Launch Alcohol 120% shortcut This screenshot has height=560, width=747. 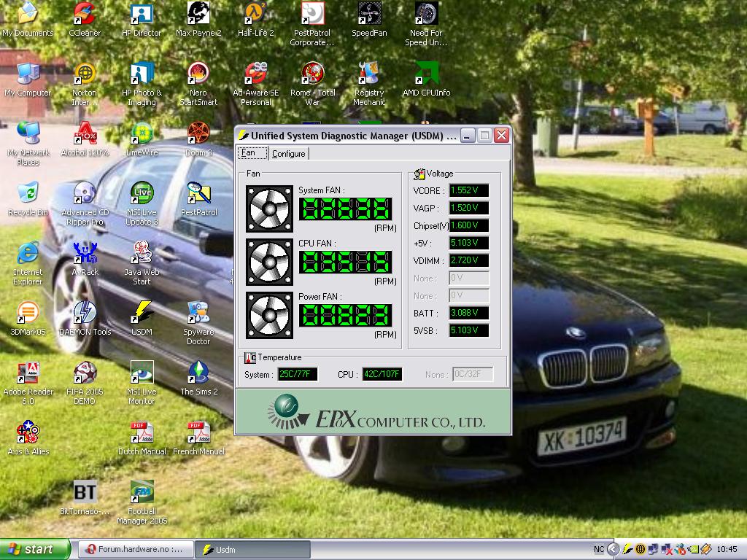click(x=85, y=139)
